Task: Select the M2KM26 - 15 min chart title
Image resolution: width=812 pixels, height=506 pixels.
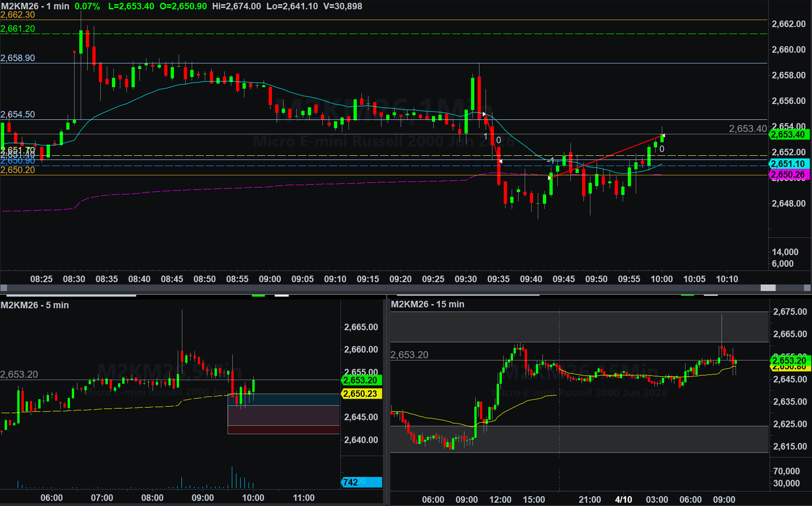Action: pos(427,304)
